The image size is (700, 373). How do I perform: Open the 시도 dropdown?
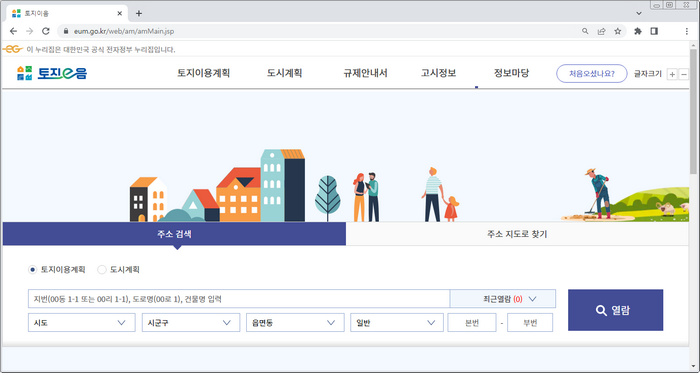(x=82, y=323)
